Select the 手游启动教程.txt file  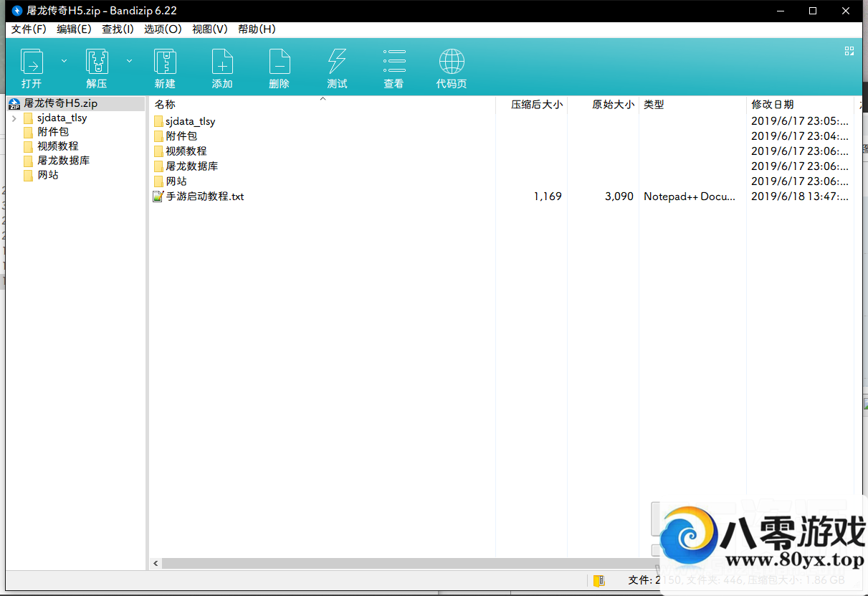coord(205,197)
